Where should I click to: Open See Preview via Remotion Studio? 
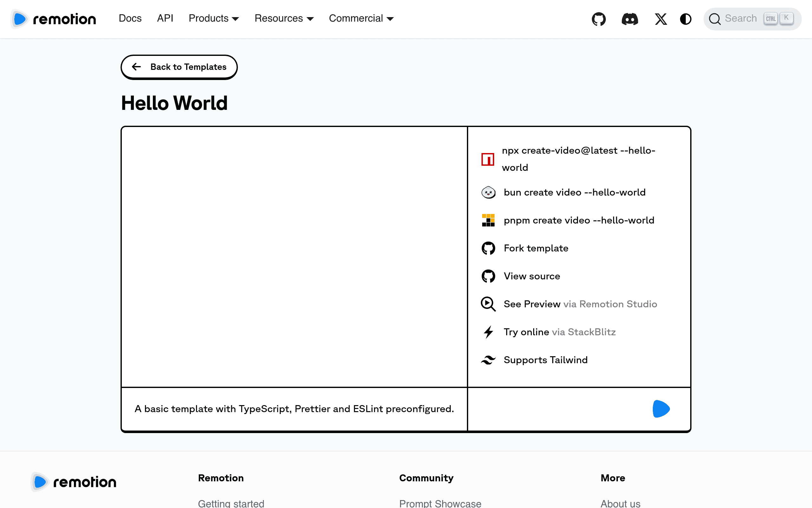[580, 304]
